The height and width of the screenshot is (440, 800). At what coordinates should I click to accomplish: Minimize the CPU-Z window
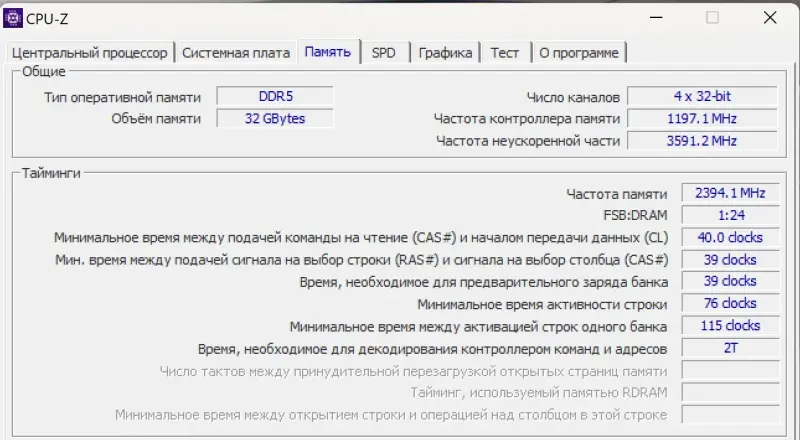(656, 18)
